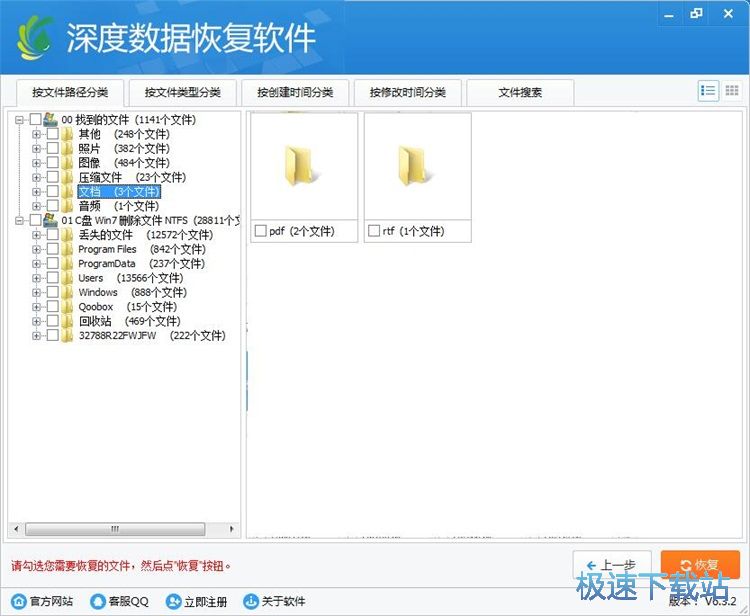Click the tree horizontal scrollbar thumb
The width and height of the screenshot is (750, 616).
(x=115, y=529)
